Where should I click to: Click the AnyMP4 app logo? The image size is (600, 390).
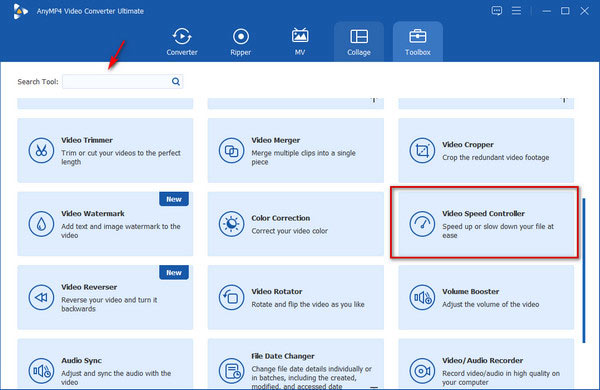pyautogui.click(x=20, y=11)
